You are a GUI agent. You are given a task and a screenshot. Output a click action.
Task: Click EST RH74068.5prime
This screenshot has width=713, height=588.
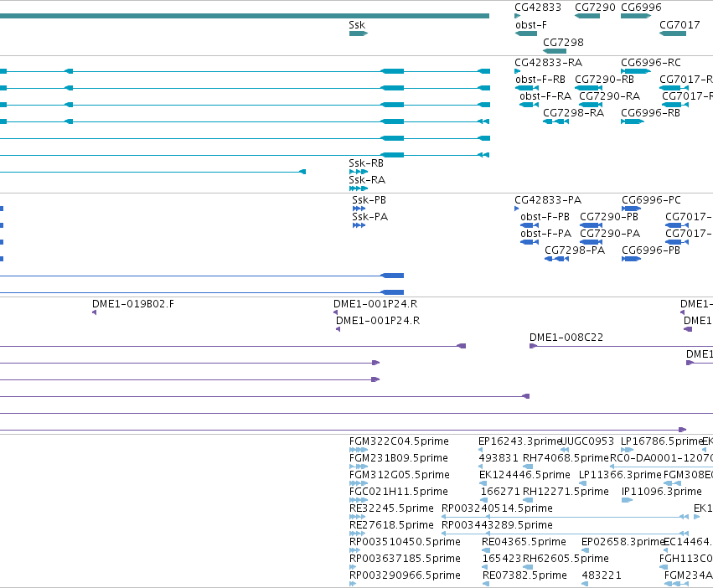[x=566, y=458]
